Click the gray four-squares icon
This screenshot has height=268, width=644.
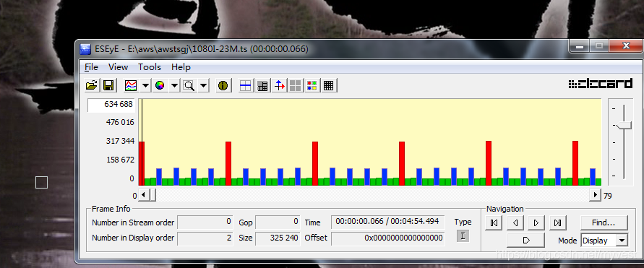pyautogui.click(x=296, y=85)
